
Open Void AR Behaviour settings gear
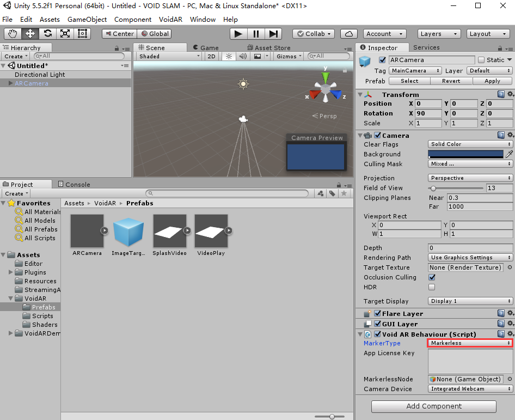(x=510, y=334)
